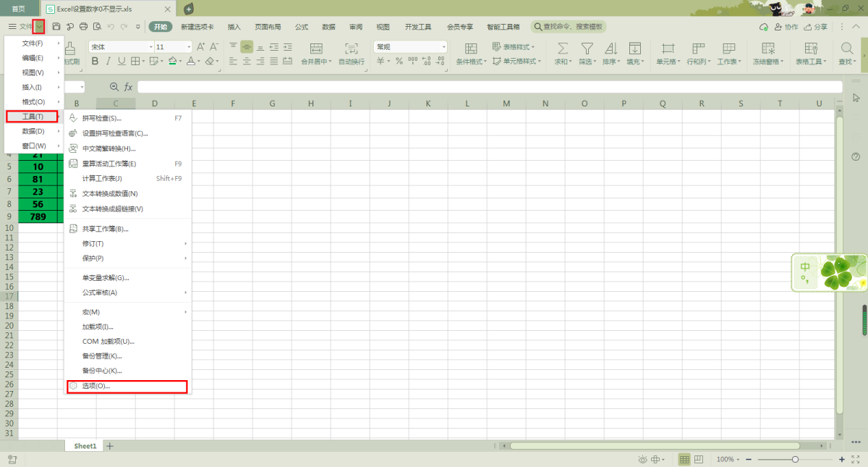The image size is (868, 467).
Task: Click the command search box 查找命令
Action: tap(569, 27)
